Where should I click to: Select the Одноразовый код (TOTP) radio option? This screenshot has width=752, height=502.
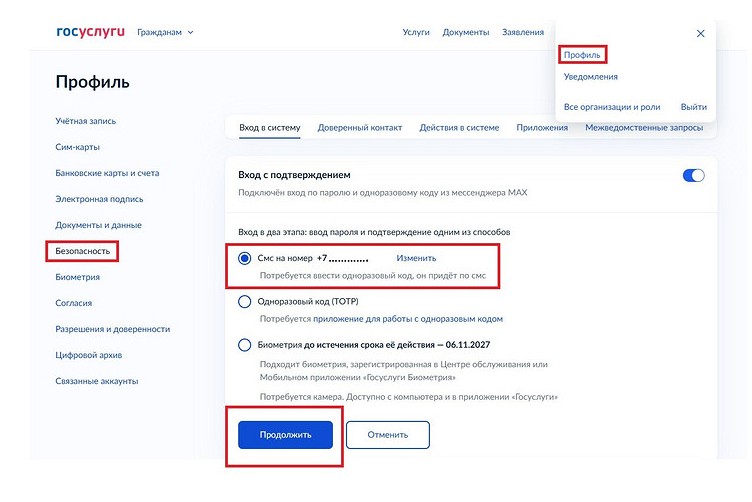pos(245,301)
